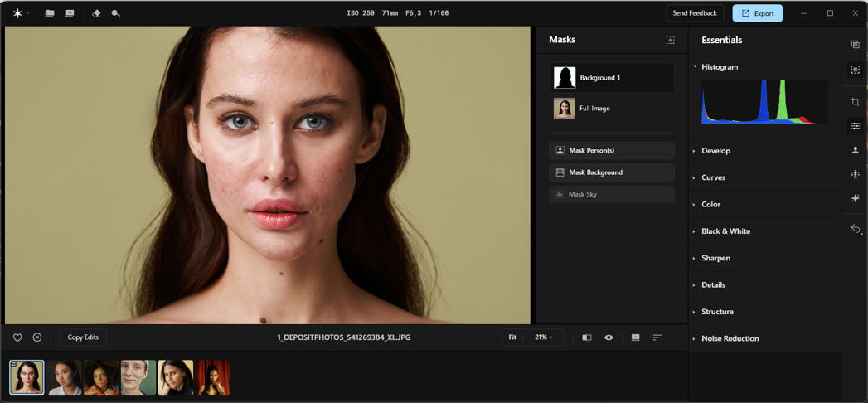Toggle before/after split compare icon

[x=587, y=337]
